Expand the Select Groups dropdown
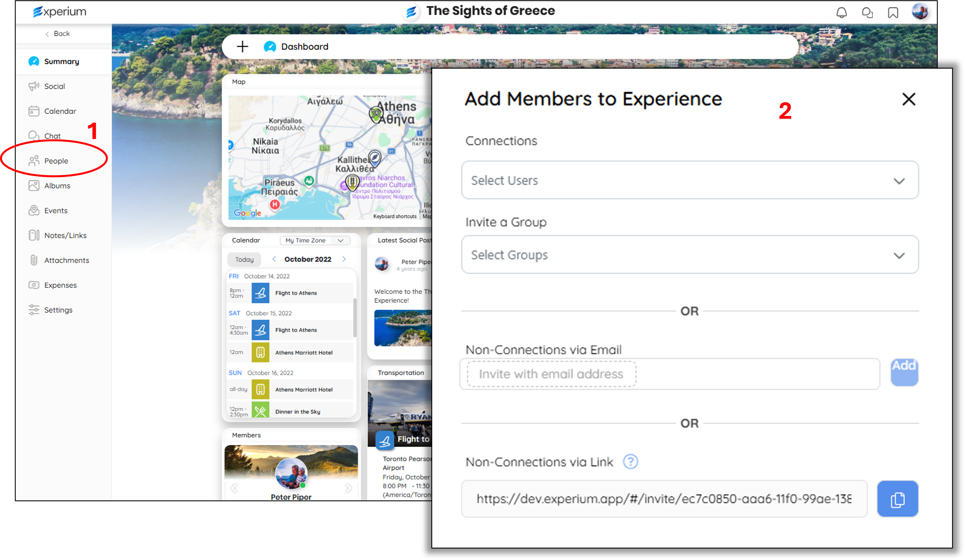Screen dimensions: 965x560 click(690, 255)
